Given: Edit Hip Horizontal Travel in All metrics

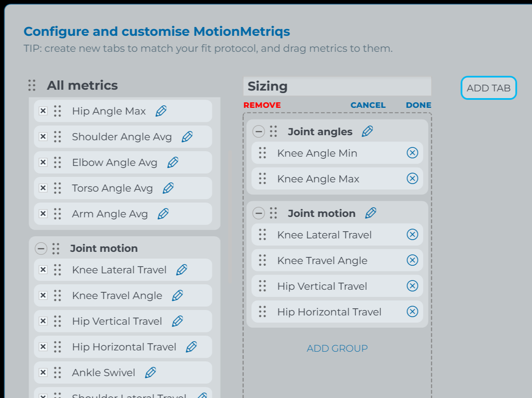Looking at the screenshot, I should click(192, 347).
